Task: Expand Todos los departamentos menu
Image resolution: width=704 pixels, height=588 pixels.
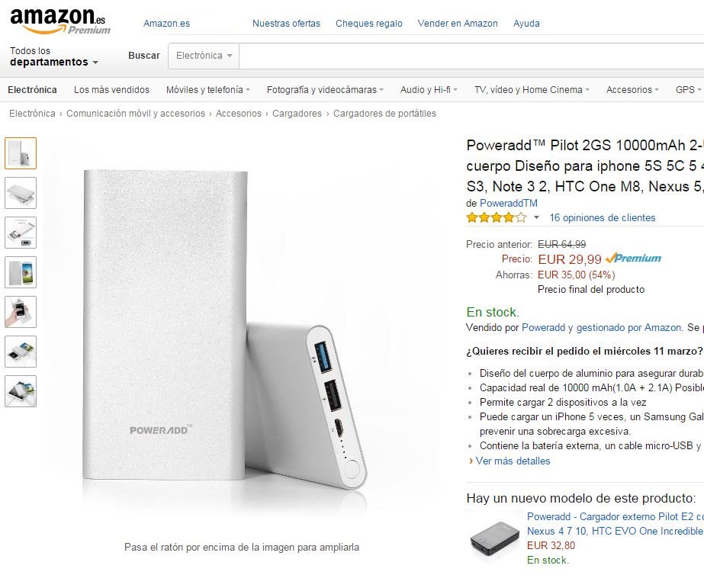Action: (54, 56)
